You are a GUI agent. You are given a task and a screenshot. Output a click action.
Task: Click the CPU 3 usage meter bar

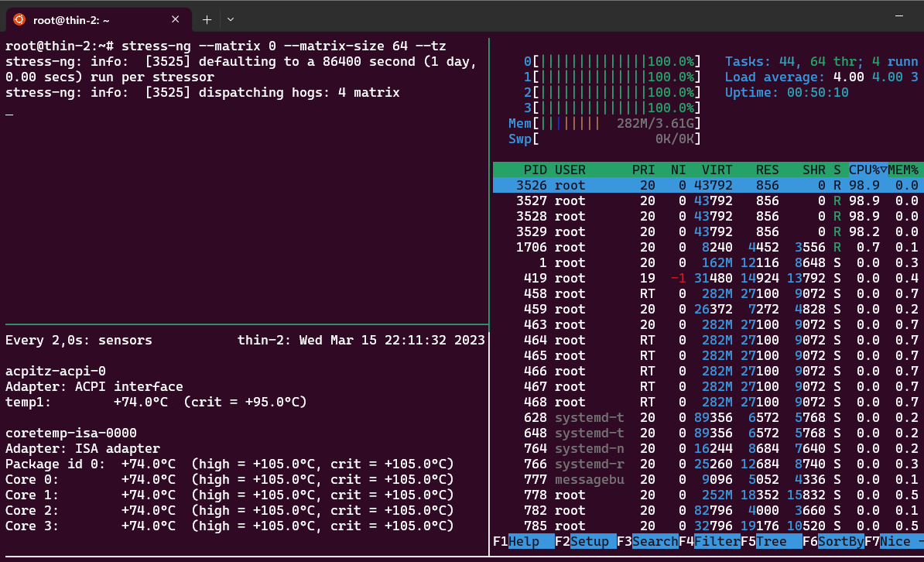(x=612, y=108)
